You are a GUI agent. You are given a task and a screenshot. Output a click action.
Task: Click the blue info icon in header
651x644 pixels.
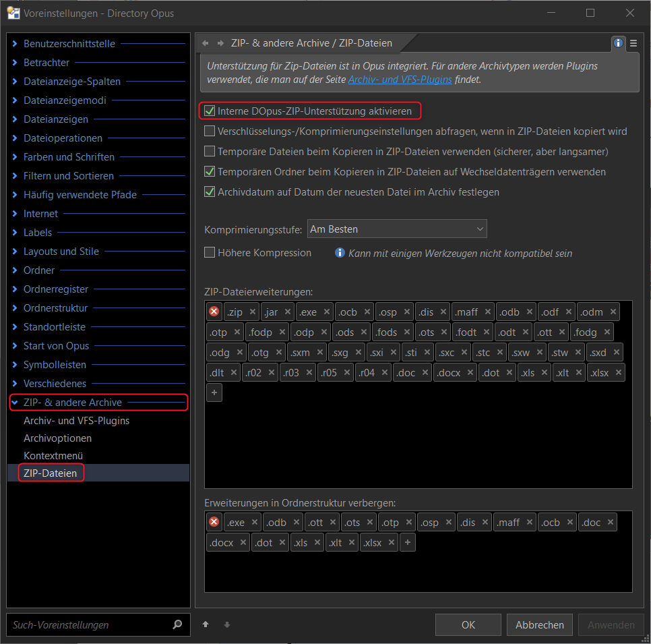point(618,42)
